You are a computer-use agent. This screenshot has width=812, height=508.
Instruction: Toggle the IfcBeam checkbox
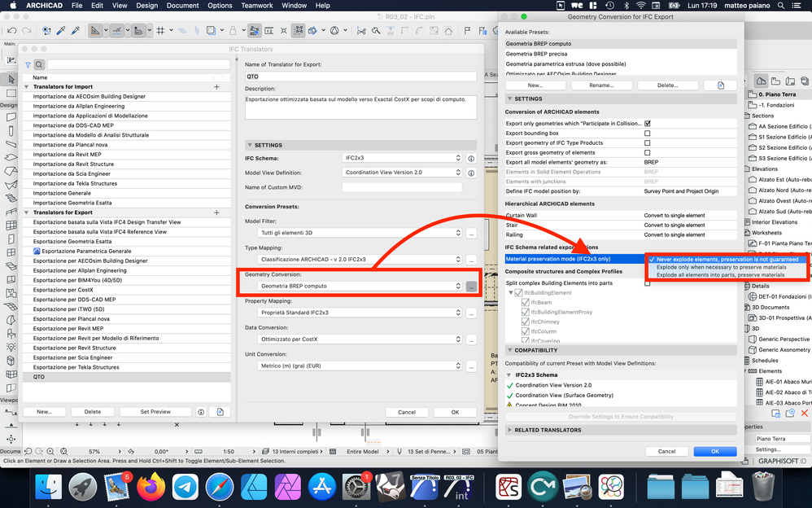tap(525, 302)
